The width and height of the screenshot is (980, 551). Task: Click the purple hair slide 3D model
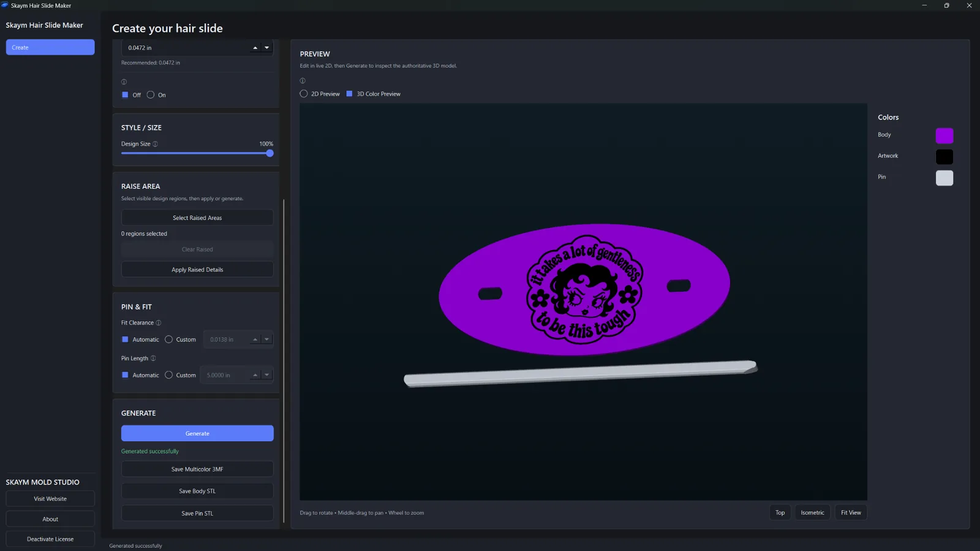point(584,289)
